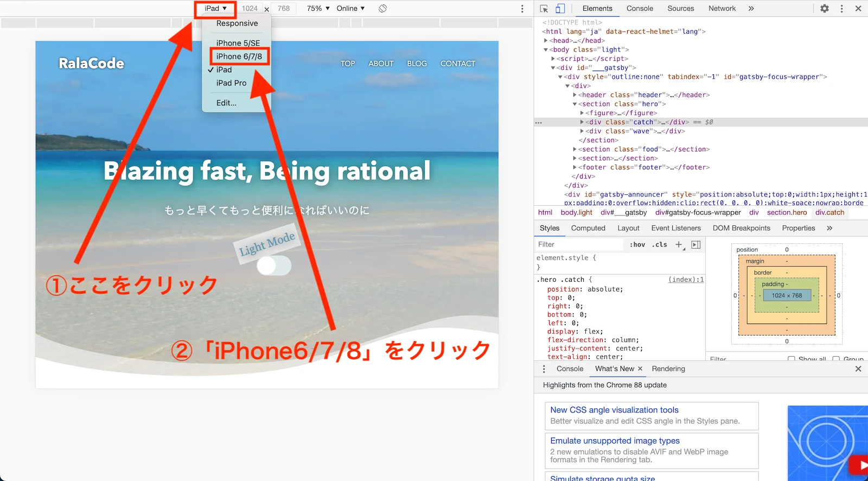Expand the div class wave node
This screenshot has height=481, width=868.
[582, 131]
